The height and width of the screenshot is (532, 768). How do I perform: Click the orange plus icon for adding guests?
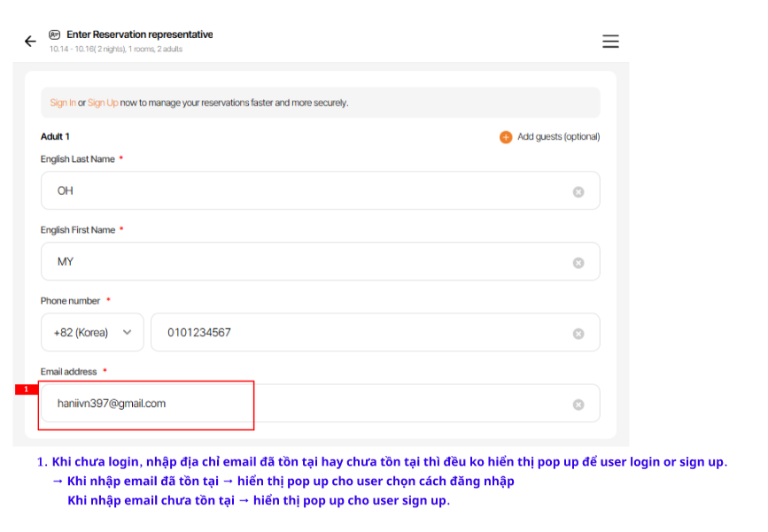click(x=506, y=137)
